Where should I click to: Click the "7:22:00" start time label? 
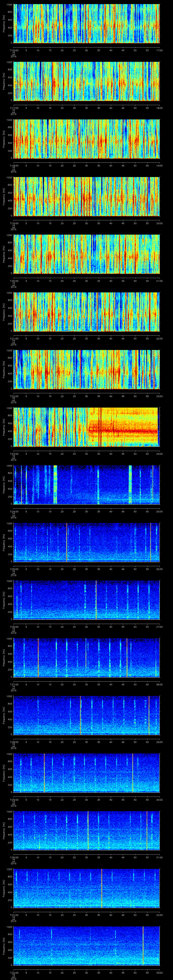(14, 396)
